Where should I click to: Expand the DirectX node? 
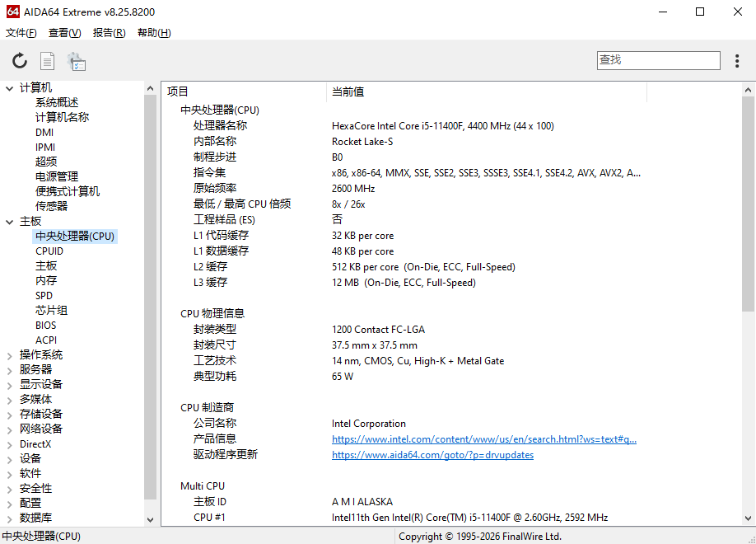pos(9,445)
